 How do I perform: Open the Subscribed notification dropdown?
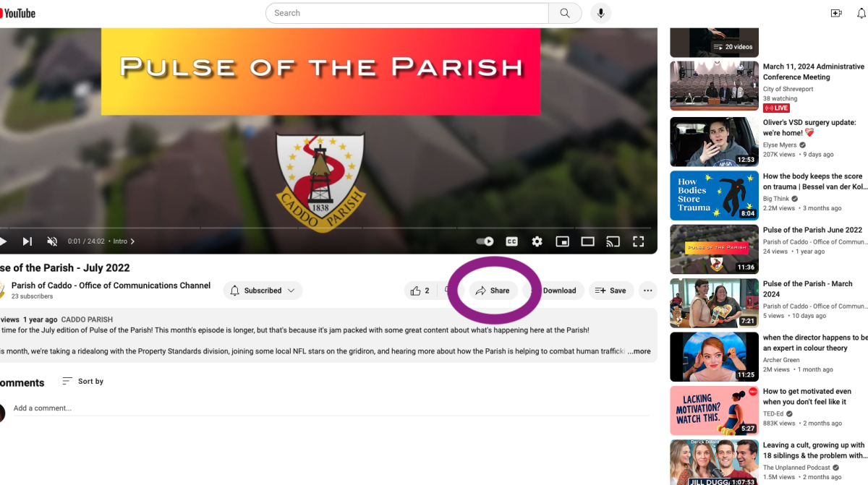[x=263, y=291]
